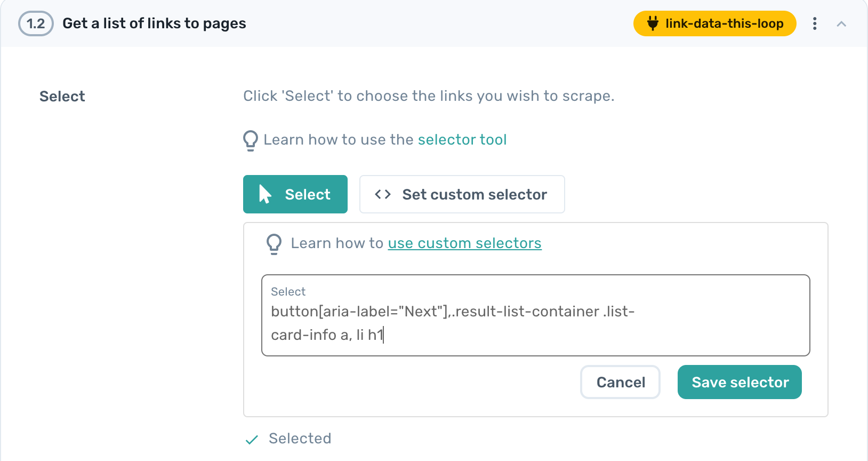Save the custom selector
This screenshot has height=461, width=868.
point(740,382)
